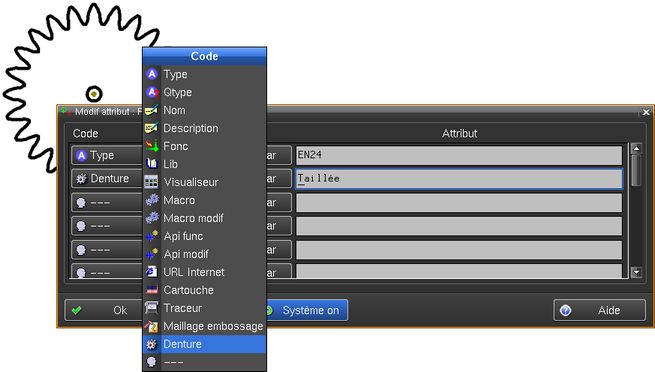Click scrollbar up arrow in attribute list
655x372 pixels.
click(x=636, y=149)
